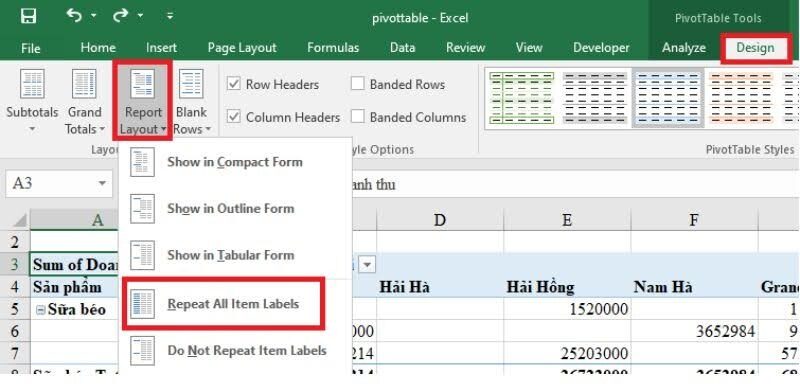Open the Page Layout tab
The image size is (800, 392).
[242, 48]
